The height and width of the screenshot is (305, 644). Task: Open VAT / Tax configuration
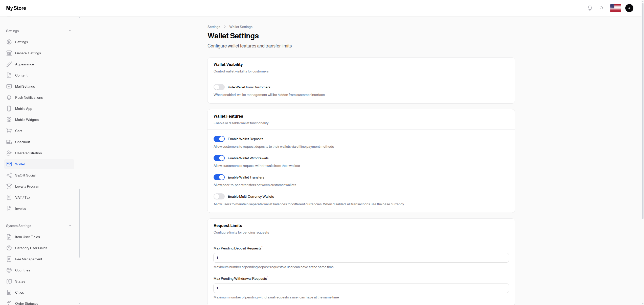click(22, 197)
